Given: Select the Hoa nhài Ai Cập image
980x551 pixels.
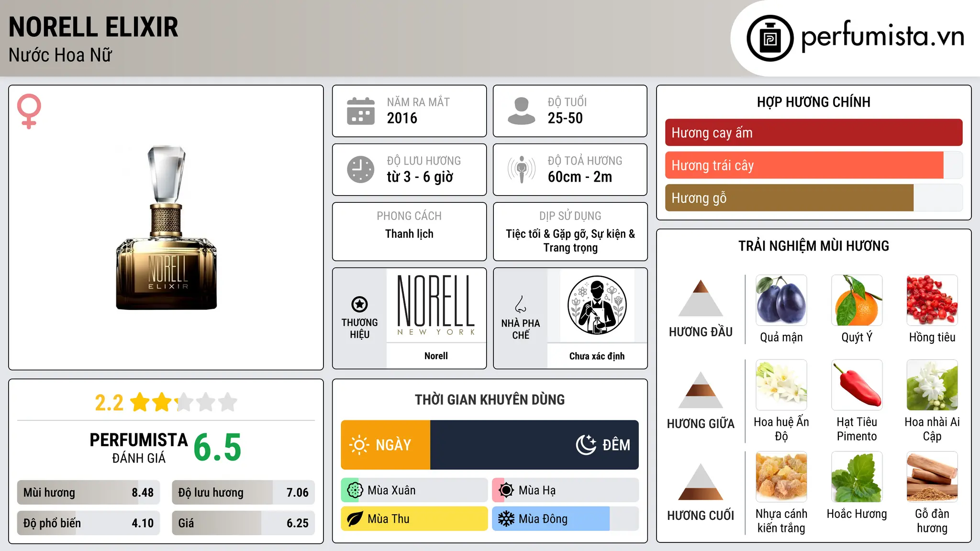Looking at the screenshot, I should [932, 385].
